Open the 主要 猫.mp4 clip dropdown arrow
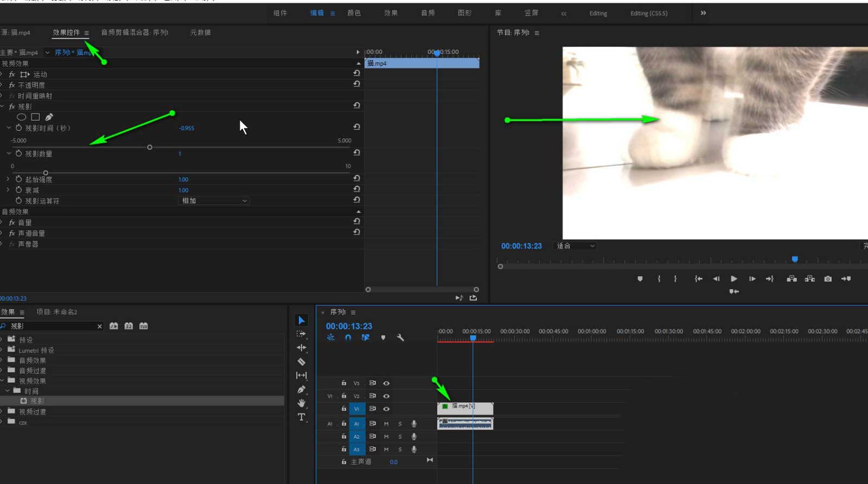This screenshot has height=484, width=868. (x=47, y=53)
